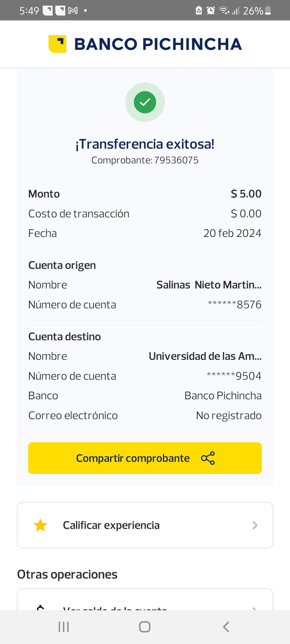The height and width of the screenshot is (644, 290).
Task: Tap truncated destination name Universidad de las Am
Action: (205, 356)
